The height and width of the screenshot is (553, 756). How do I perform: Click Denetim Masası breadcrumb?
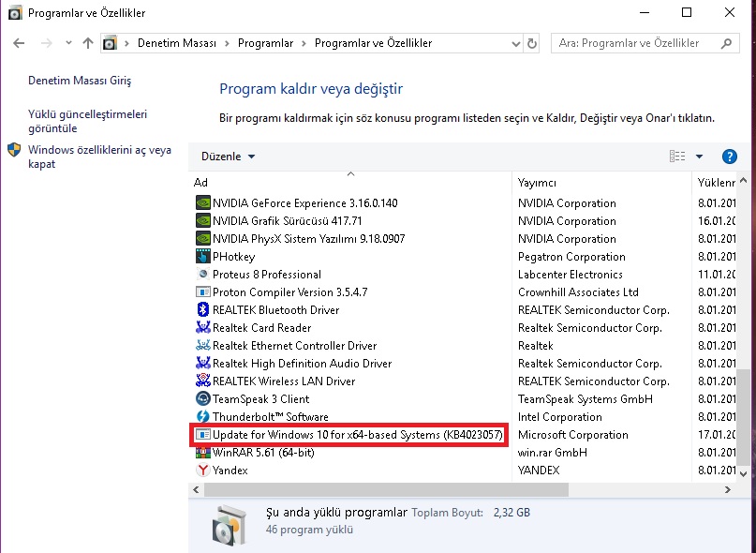(177, 43)
